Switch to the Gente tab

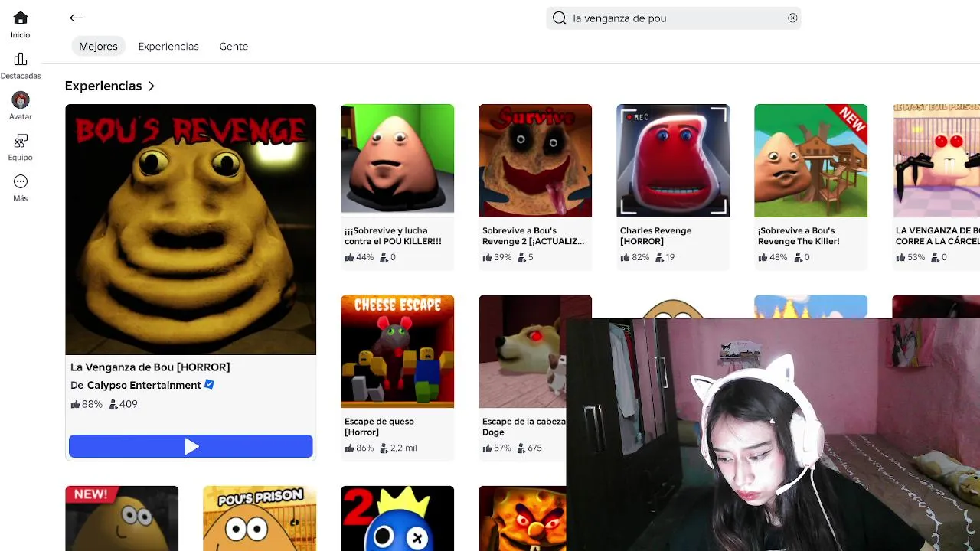[234, 47]
